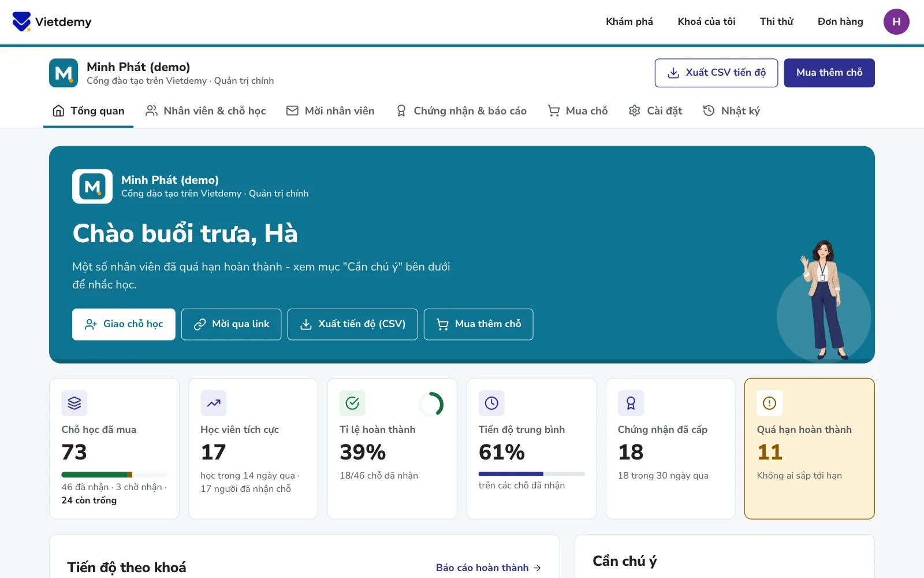The width and height of the screenshot is (924, 578).
Task: Click the Tiến độ trung bình progress bar
Action: point(531,474)
